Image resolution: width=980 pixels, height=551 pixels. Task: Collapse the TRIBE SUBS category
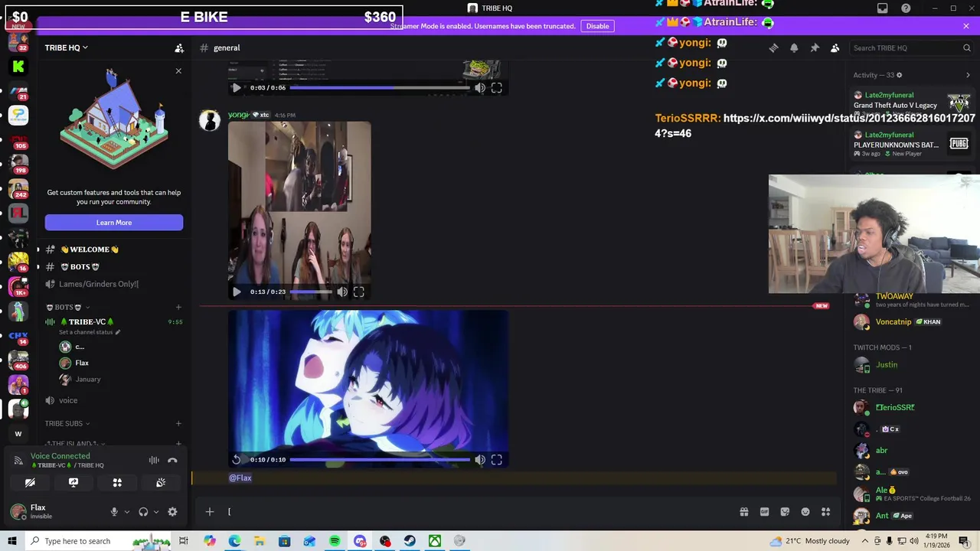[x=67, y=423]
